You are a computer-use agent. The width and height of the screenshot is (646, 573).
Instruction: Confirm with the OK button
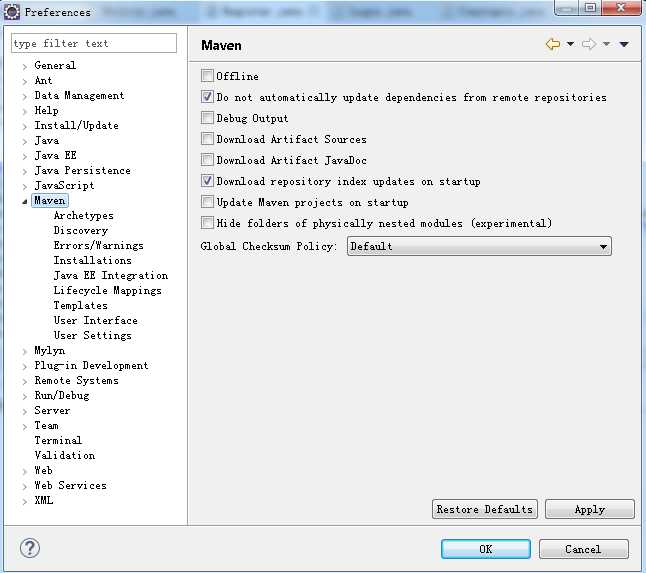click(x=486, y=549)
